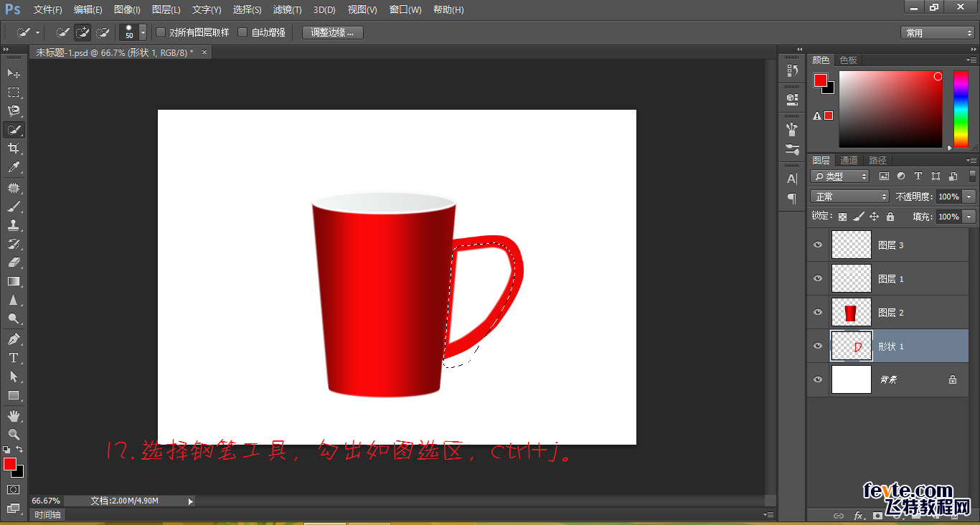Viewport: 980px width, 525px height.
Task: Select the Lasso tool
Action: tap(14, 110)
